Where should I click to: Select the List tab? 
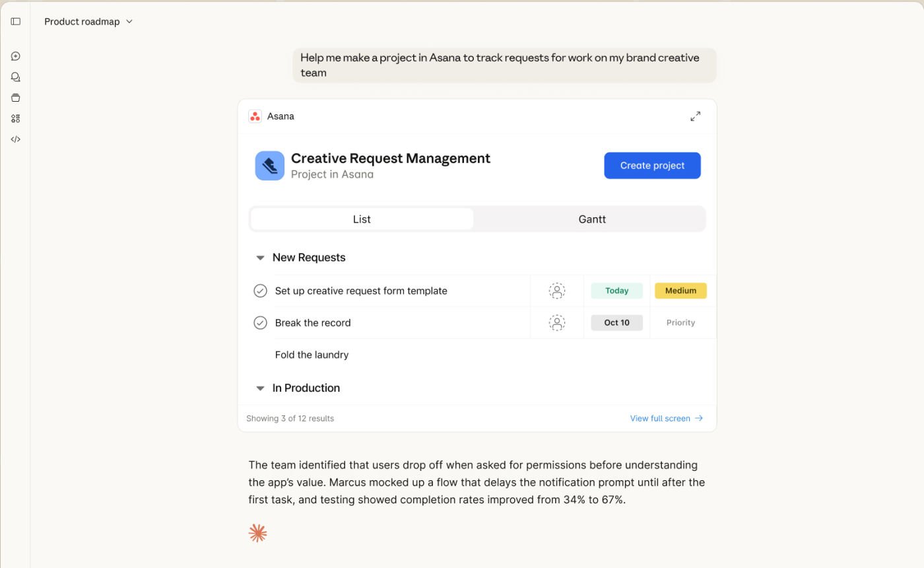click(x=361, y=219)
